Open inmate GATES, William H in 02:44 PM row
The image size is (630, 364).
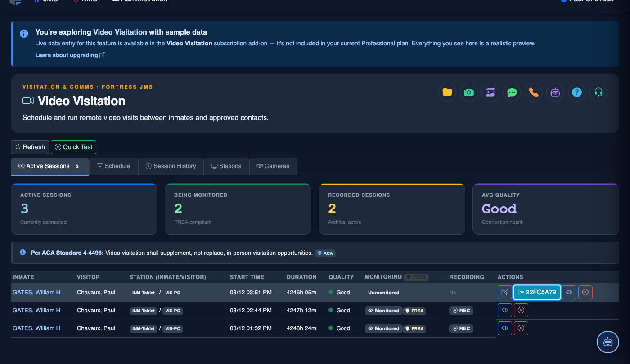[36, 310]
